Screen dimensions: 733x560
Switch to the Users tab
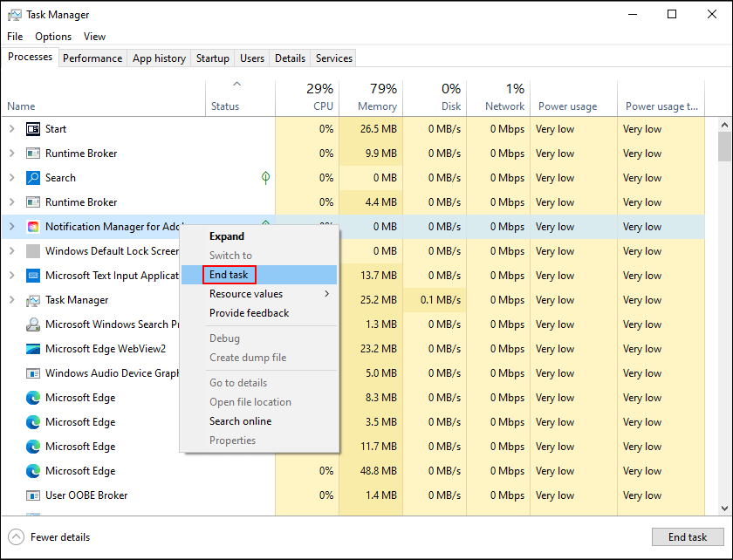(252, 58)
